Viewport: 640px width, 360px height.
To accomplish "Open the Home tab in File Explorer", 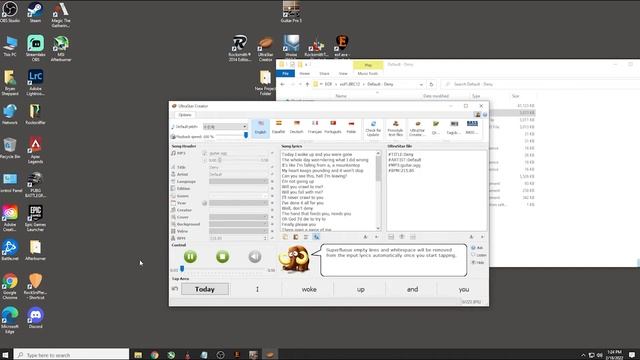I will coord(304,73).
